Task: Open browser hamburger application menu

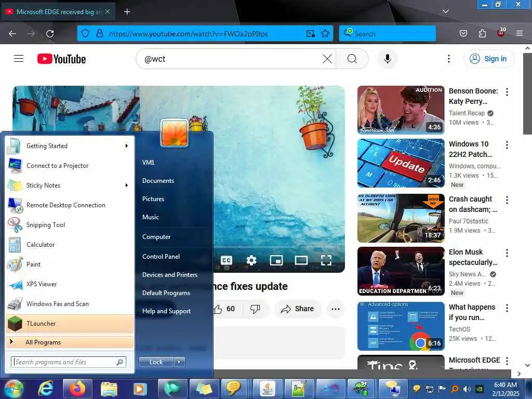Action: 520,33
